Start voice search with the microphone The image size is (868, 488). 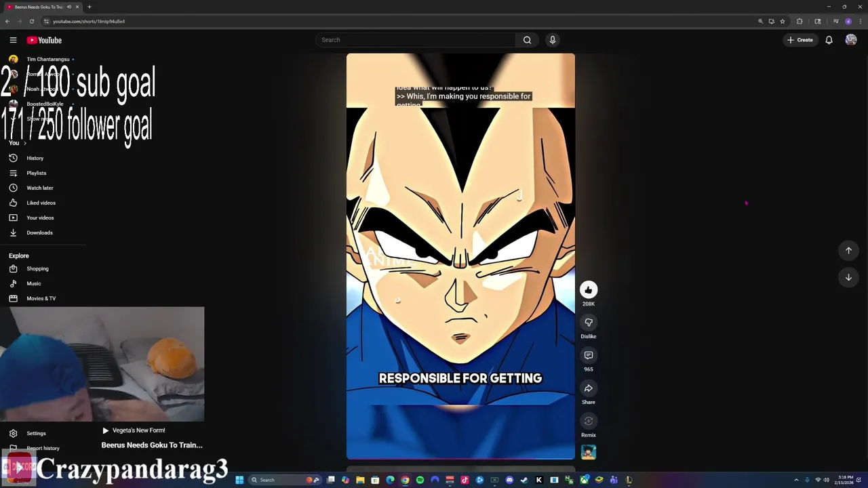coord(553,40)
